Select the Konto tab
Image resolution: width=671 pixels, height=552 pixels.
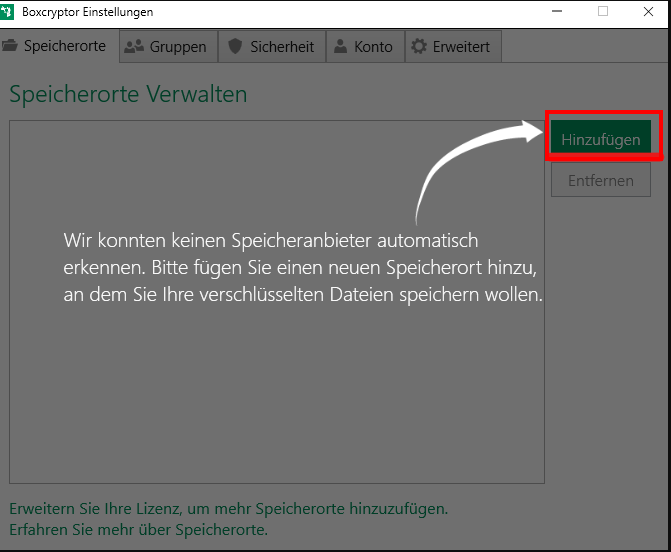click(365, 47)
